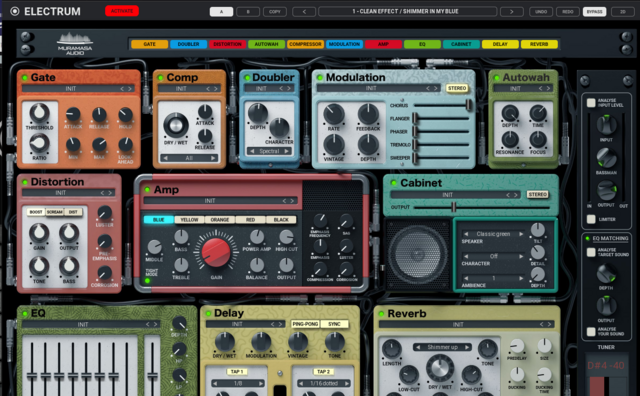
Task: Enable the Analyse Input Level checkbox
Action: [x=591, y=102]
